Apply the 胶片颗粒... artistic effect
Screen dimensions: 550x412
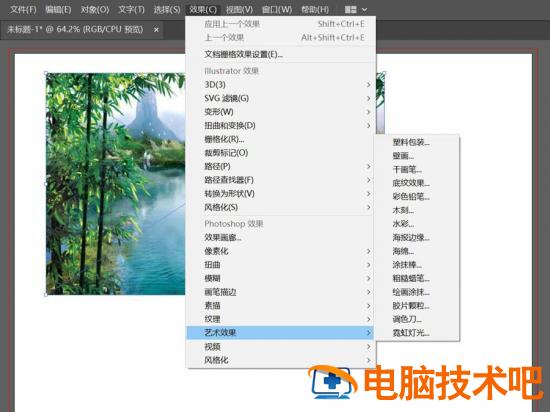(417, 306)
